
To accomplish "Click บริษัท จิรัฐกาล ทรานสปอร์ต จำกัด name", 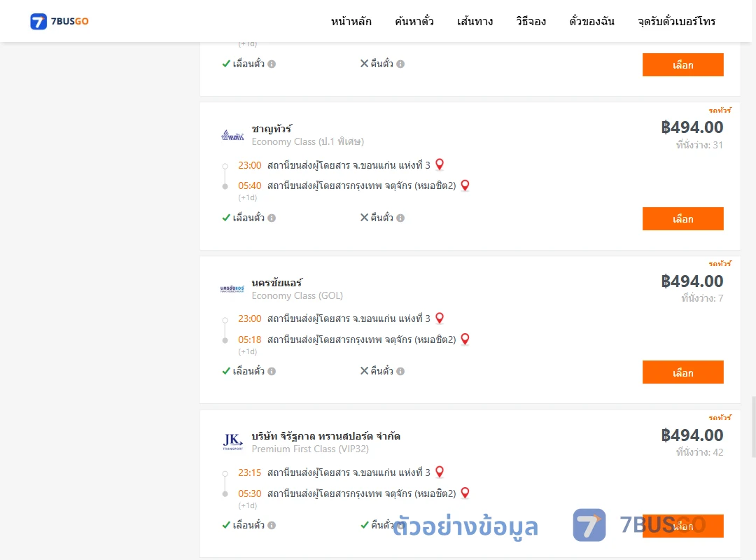I will coord(326,436).
